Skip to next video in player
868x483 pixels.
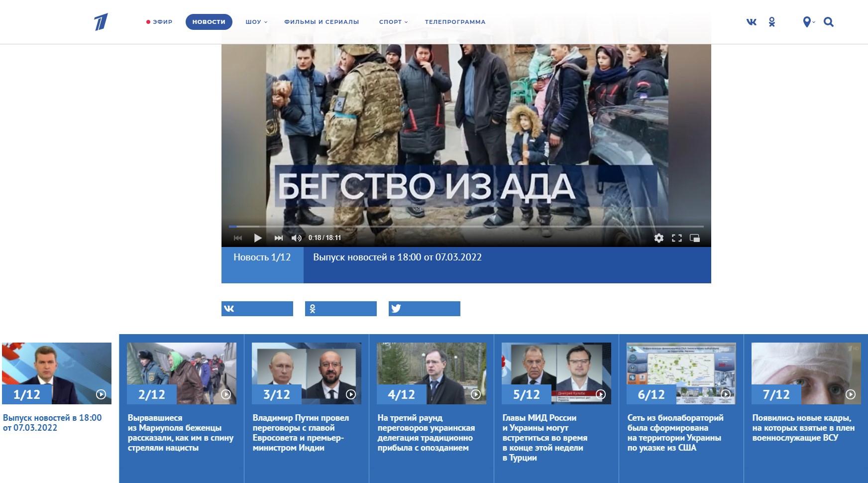click(x=278, y=238)
